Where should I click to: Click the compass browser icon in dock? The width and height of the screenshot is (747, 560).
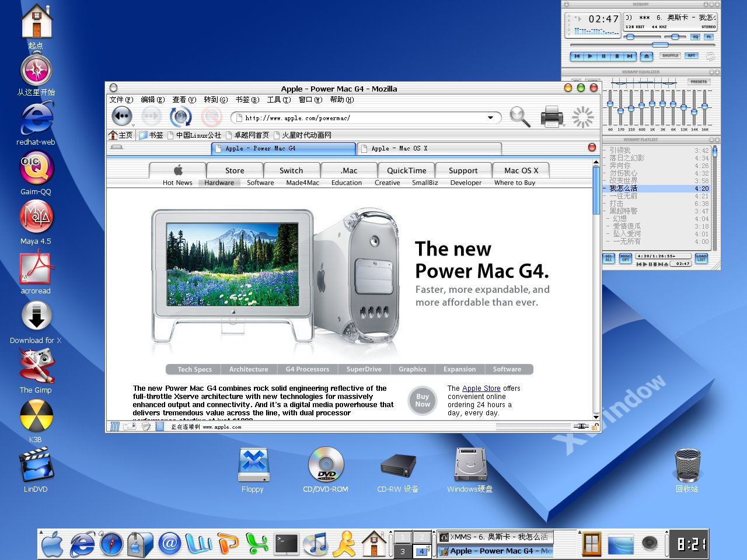pos(111,544)
